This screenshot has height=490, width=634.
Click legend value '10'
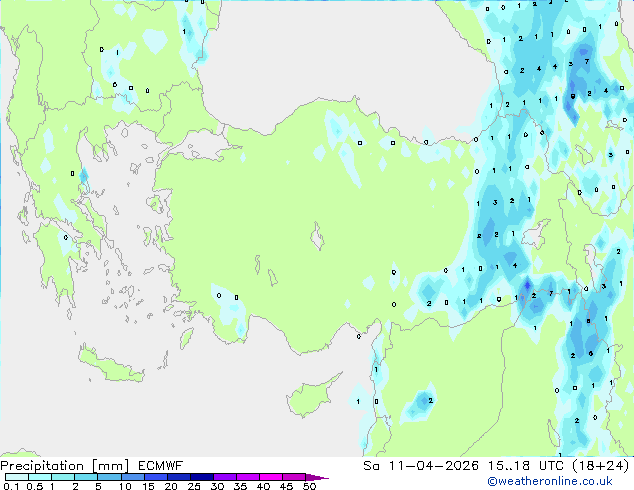coord(125,486)
